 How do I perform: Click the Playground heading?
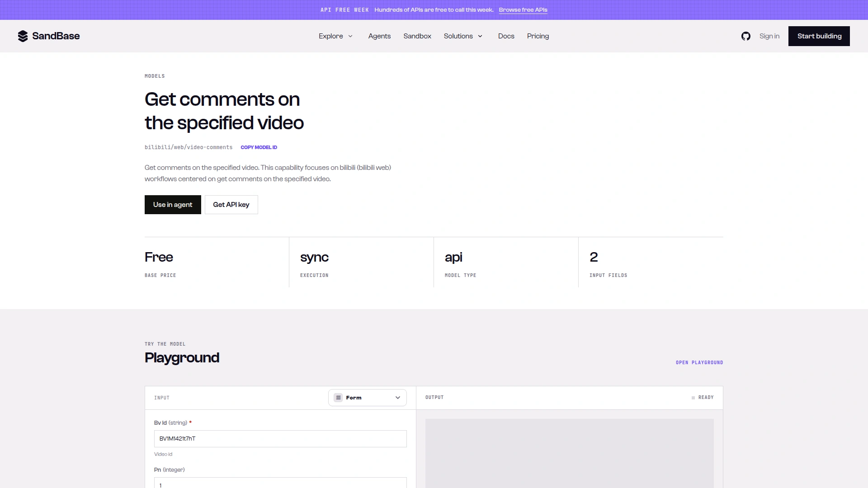[x=182, y=358]
